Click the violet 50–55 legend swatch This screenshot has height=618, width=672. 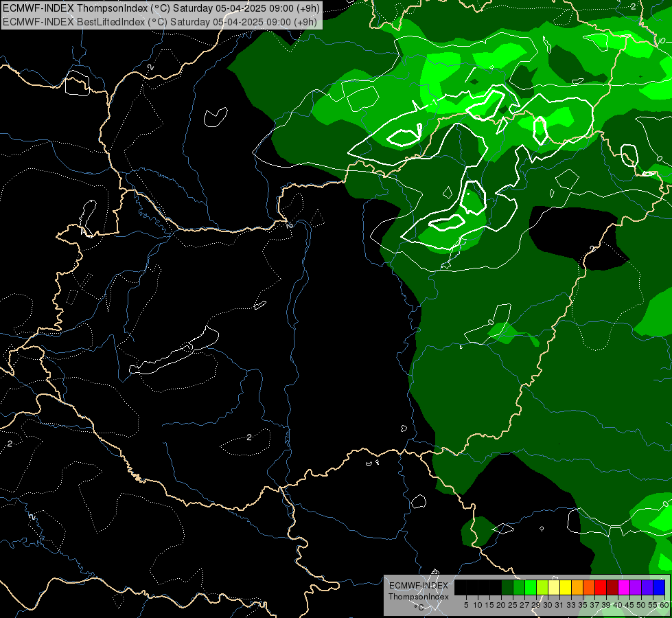[647, 587]
